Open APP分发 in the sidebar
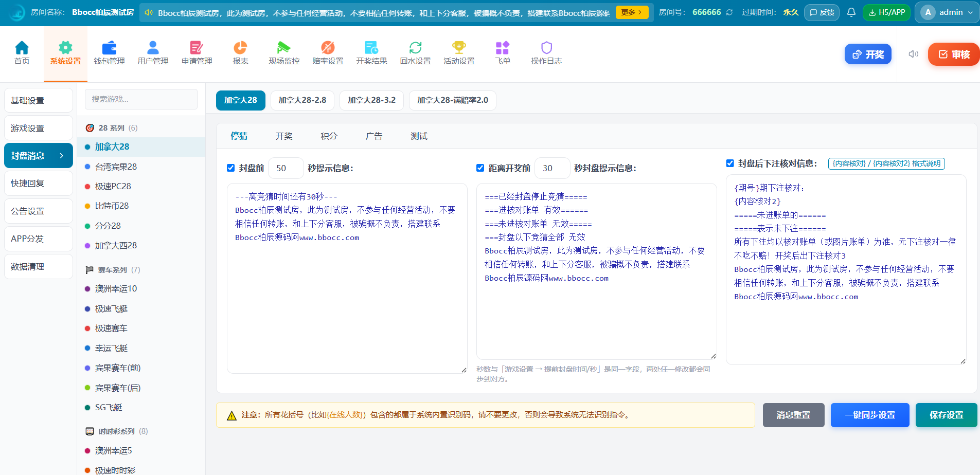Screen dimensions: 980x475 (x=39, y=239)
